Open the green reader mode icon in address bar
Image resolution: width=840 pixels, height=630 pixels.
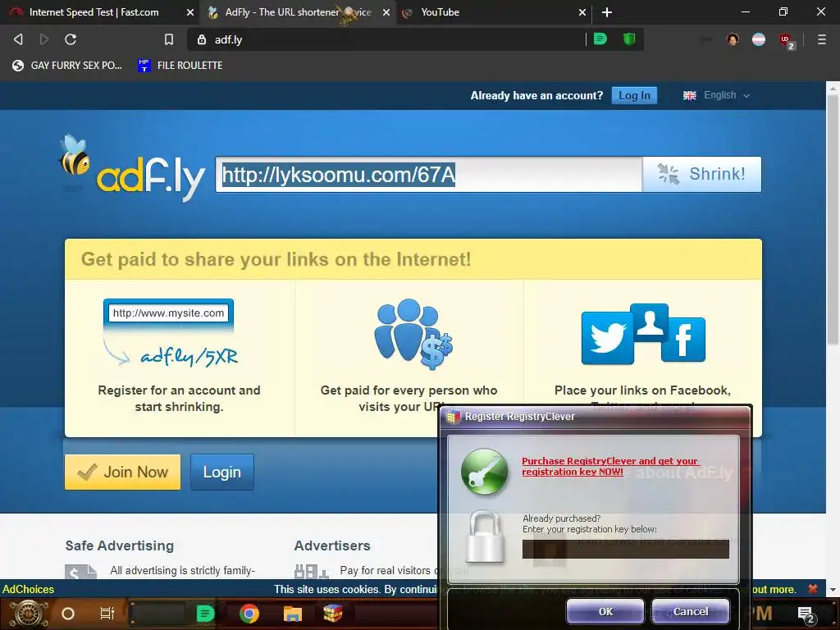click(600, 39)
